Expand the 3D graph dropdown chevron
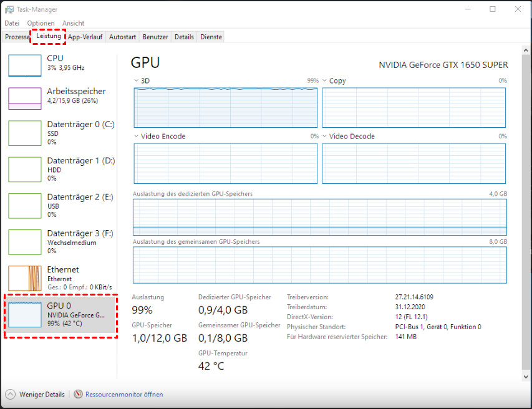 coord(137,81)
